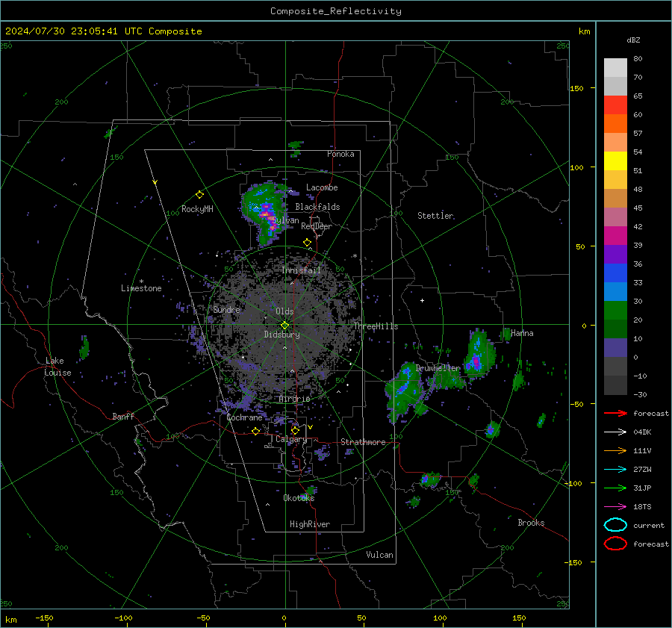Click the dBZ legend heading
Image resolution: width=672 pixels, height=628 pixels.
point(633,40)
